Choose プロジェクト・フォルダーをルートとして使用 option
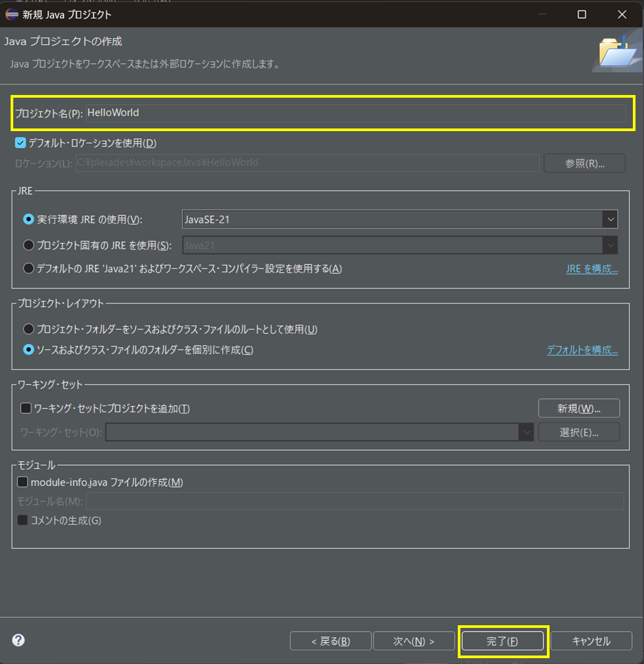The height and width of the screenshot is (664, 644). pos(29,329)
